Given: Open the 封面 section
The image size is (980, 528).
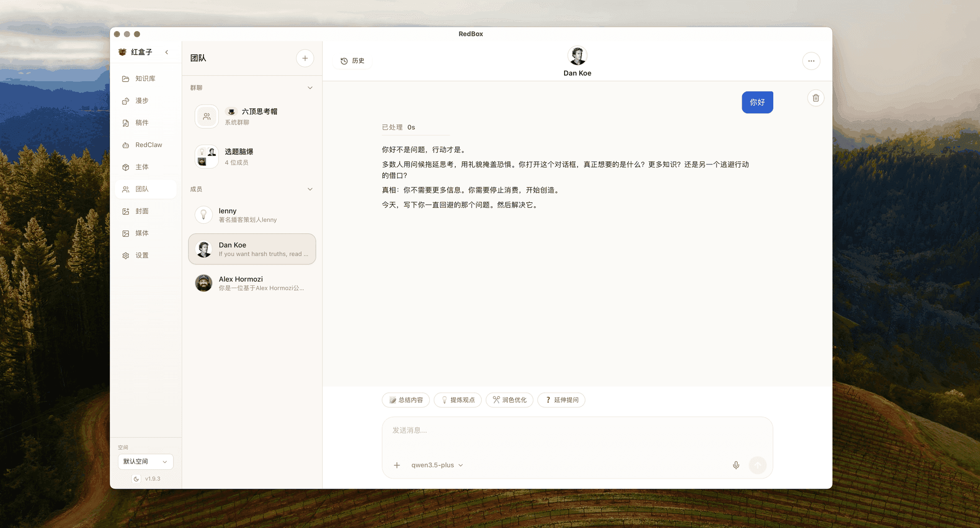Looking at the screenshot, I should click(x=145, y=211).
